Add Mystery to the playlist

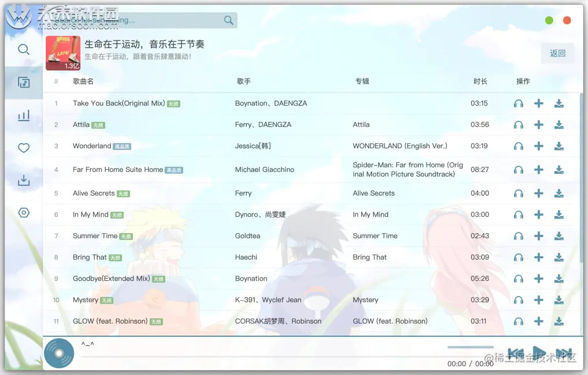(538, 300)
